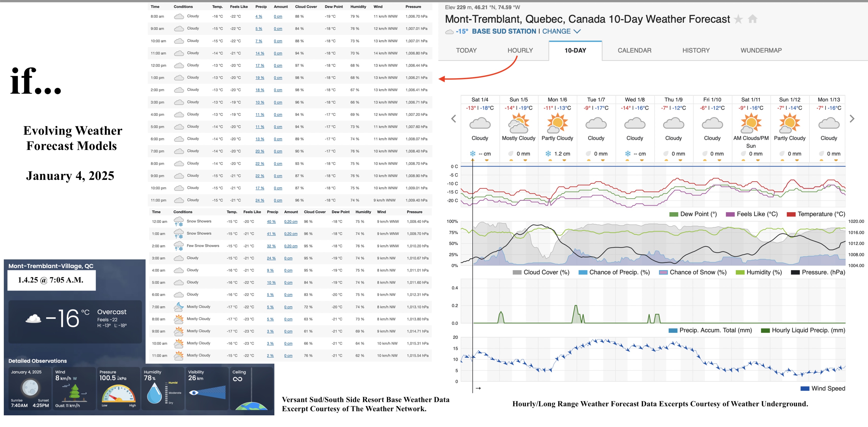Click the home icon next to forecast title

click(x=753, y=19)
